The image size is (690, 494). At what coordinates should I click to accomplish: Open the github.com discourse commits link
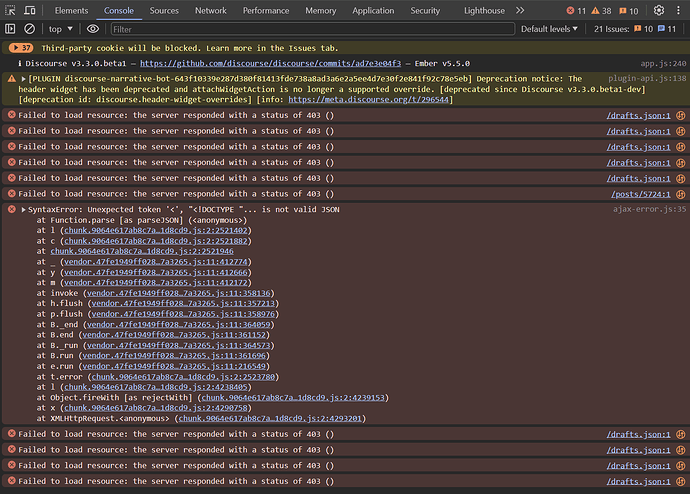point(270,64)
